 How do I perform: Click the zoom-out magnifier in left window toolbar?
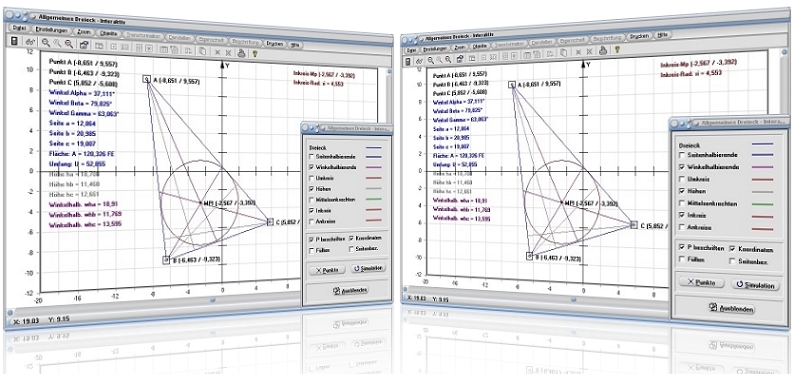point(68,44)
